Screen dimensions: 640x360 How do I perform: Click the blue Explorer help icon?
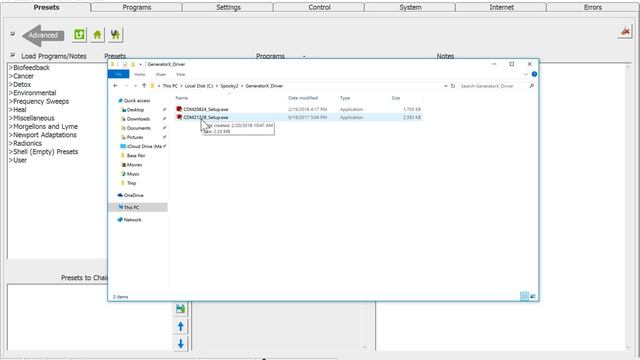click(x=534, y=74)
